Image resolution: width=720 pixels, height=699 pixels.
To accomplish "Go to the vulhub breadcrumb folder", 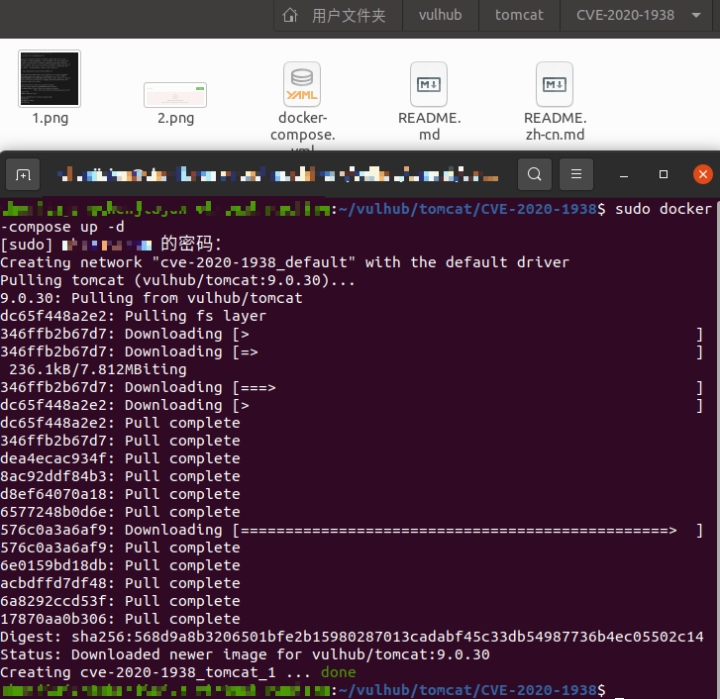I will pyautogui.click(x=440, y=15).
